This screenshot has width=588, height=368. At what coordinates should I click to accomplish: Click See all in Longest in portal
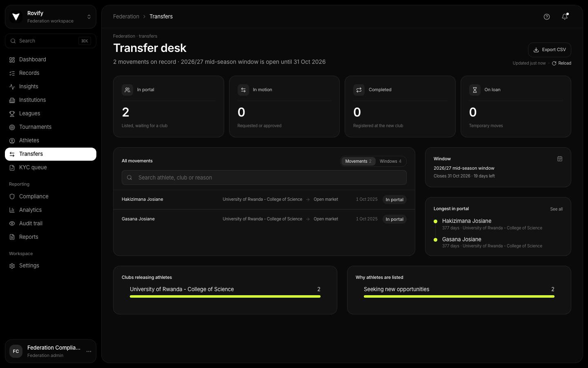tap(556, 209)
